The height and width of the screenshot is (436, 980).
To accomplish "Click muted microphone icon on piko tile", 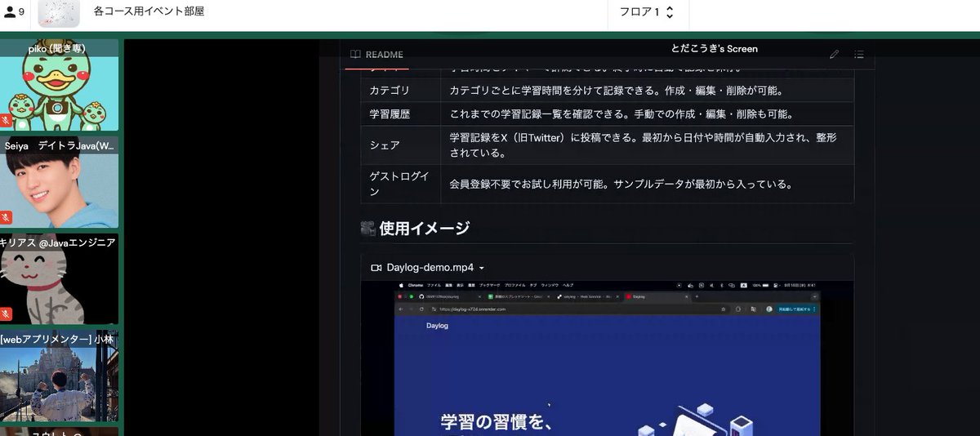I will pos(7,120).
